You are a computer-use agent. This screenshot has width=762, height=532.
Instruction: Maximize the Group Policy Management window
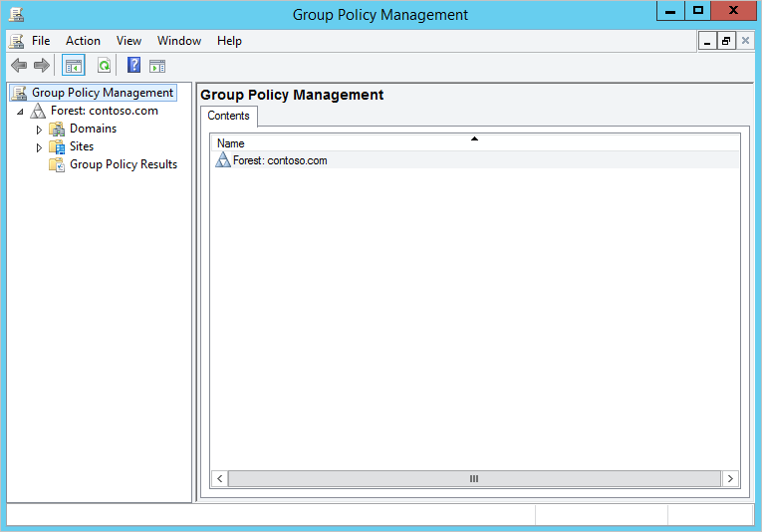(x=698, y=11)
